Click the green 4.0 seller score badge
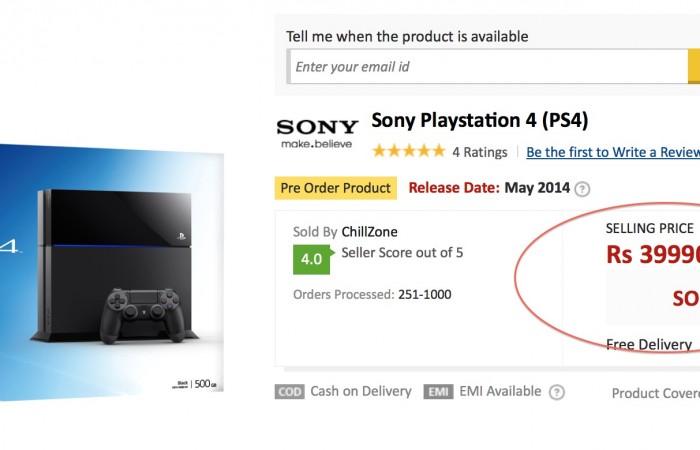700x450 pixels. (x=311, y=258)
